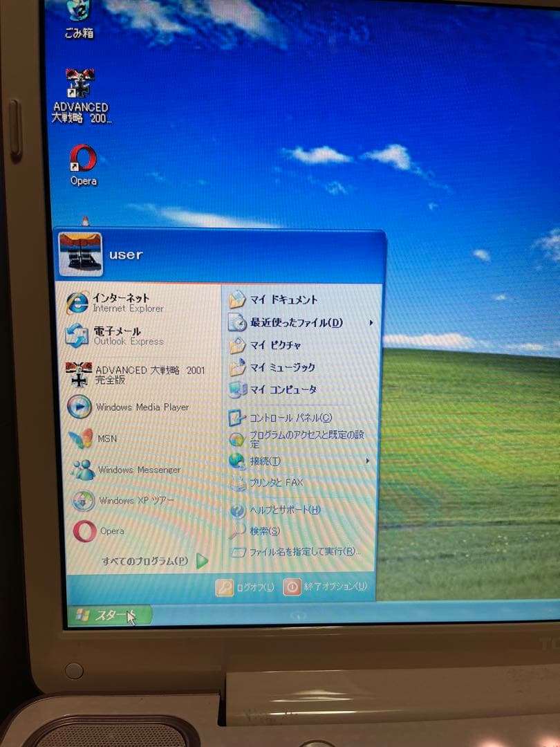Click the スタート button on taskbar
Viewport: 560px width, 747px height.
pyautogui.click(x=109, y=616)
